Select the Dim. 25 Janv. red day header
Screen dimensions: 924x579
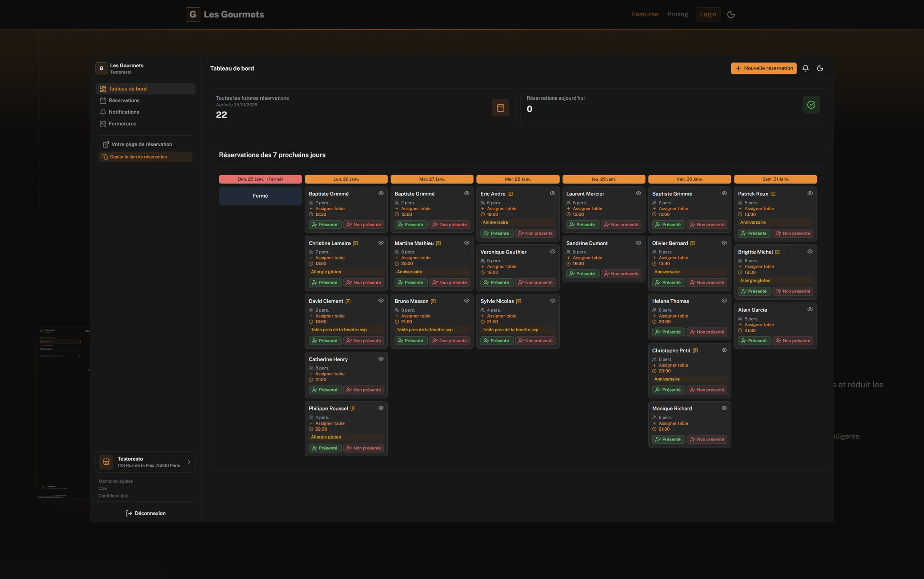[x=260, y=179]
